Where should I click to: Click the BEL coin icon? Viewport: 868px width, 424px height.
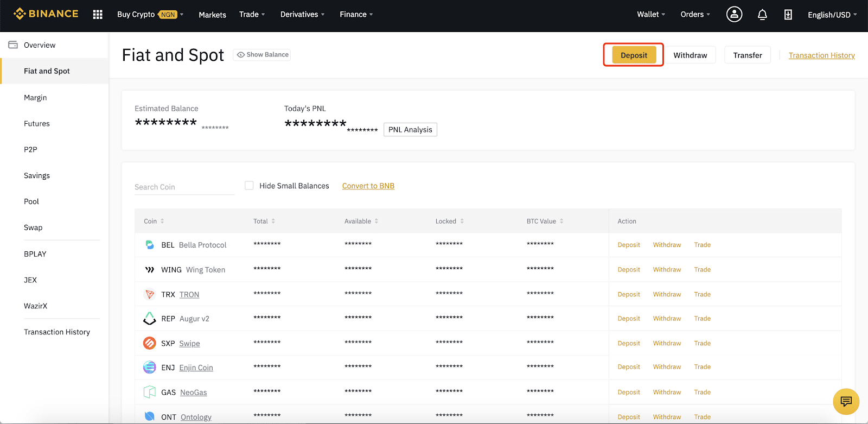[x=150, y=245]
